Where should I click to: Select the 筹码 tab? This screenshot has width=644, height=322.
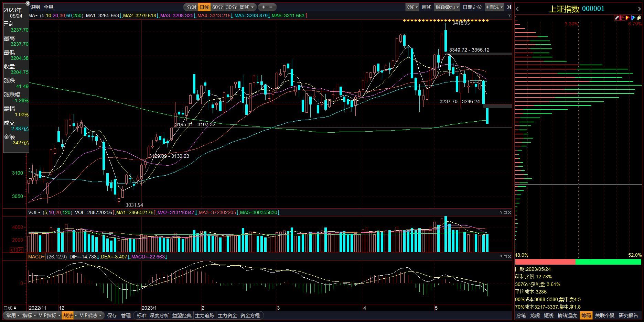coord(586,315)
